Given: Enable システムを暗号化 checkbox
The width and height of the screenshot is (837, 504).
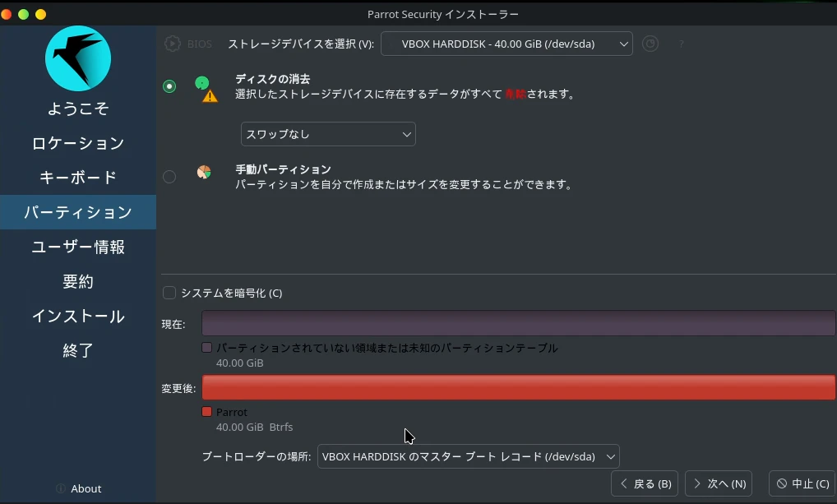Looking at the screenshot, I should (x=169, y=293).
